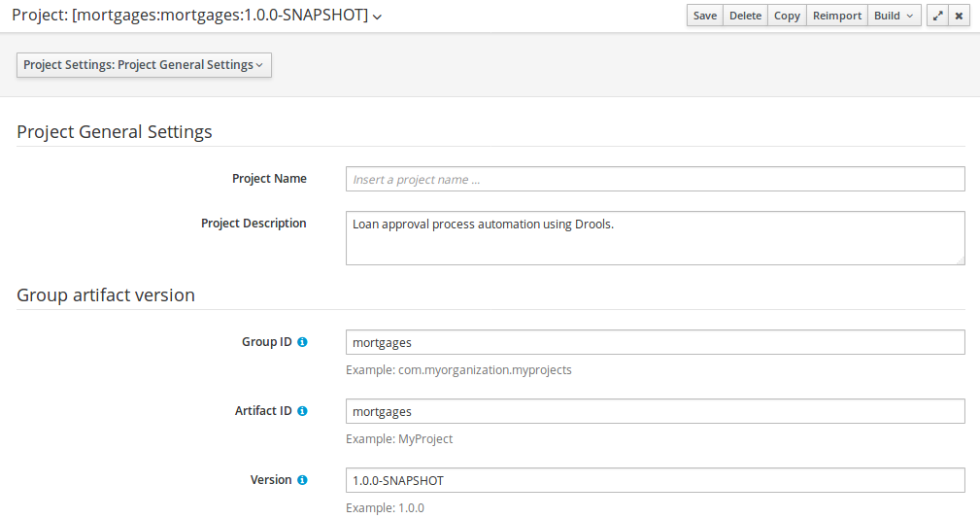Click the Version info icon

click(x=302, y=480)
